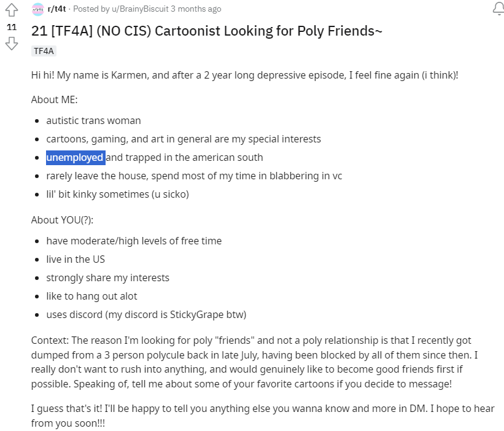The height and width of the screenshot is (431, 504).
Task: Click the "Hi hi! My name is Karmen" line
Action: (x=244, y=75)
